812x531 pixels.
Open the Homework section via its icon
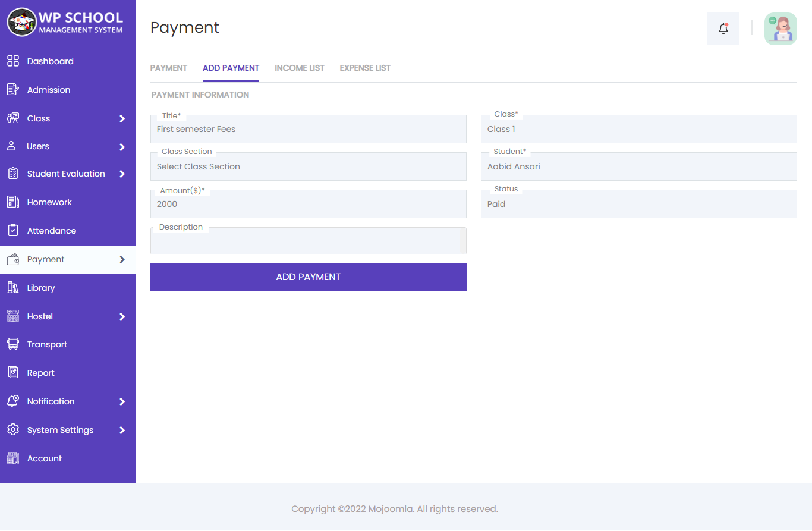tap(12, 202)
